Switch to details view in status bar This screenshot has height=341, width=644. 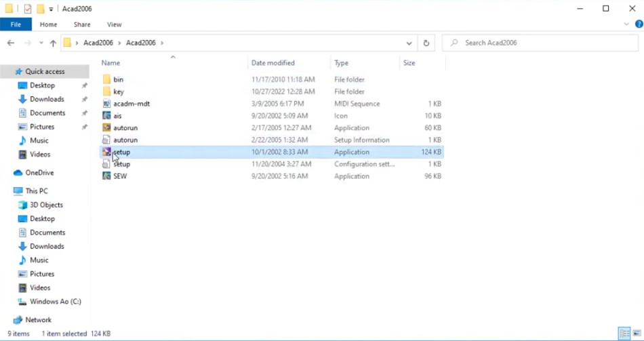(623, 334)
